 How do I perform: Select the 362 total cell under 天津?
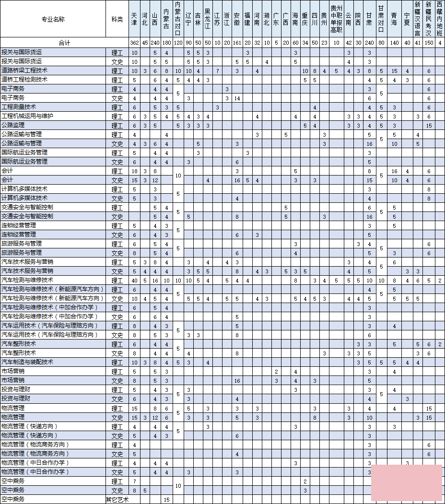(134, 43)
